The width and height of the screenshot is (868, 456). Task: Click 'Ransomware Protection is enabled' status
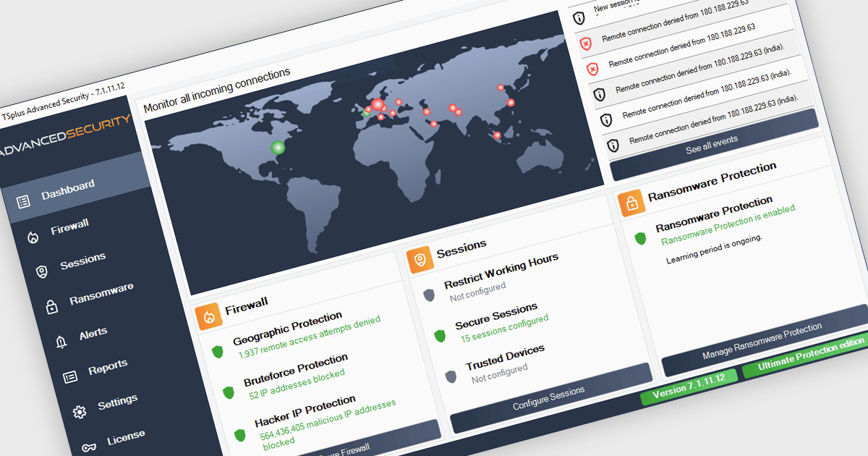(729, 224)
